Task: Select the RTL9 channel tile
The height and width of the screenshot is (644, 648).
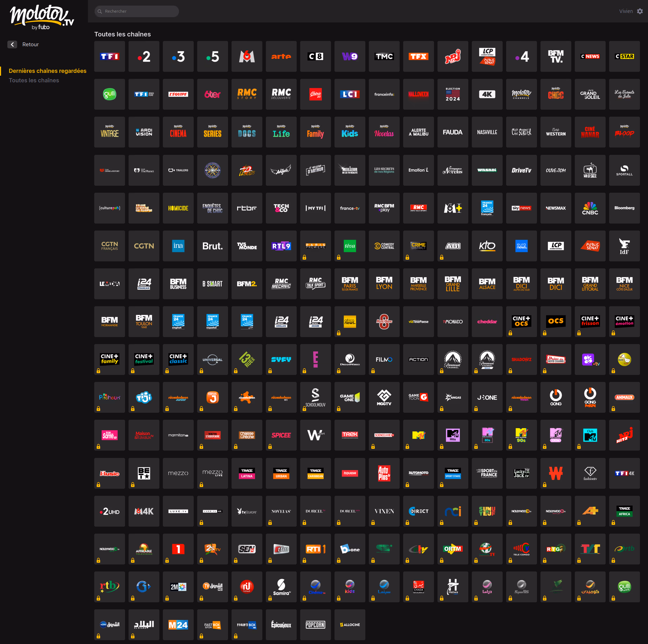Action: [x=281, y=246]
